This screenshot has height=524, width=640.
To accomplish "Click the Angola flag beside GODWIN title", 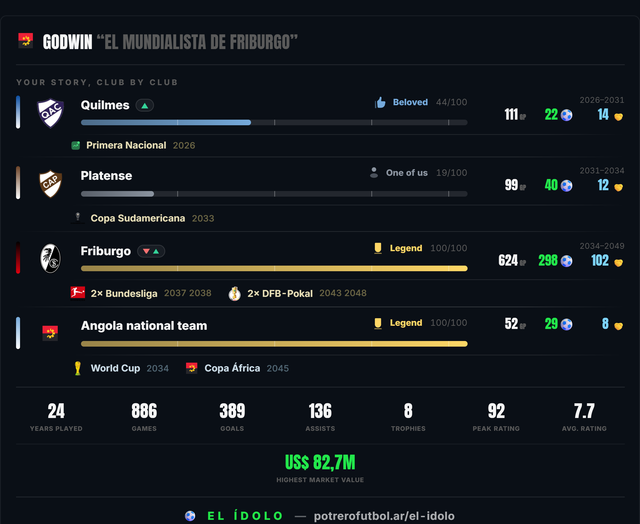I will [x=25, y=41].
